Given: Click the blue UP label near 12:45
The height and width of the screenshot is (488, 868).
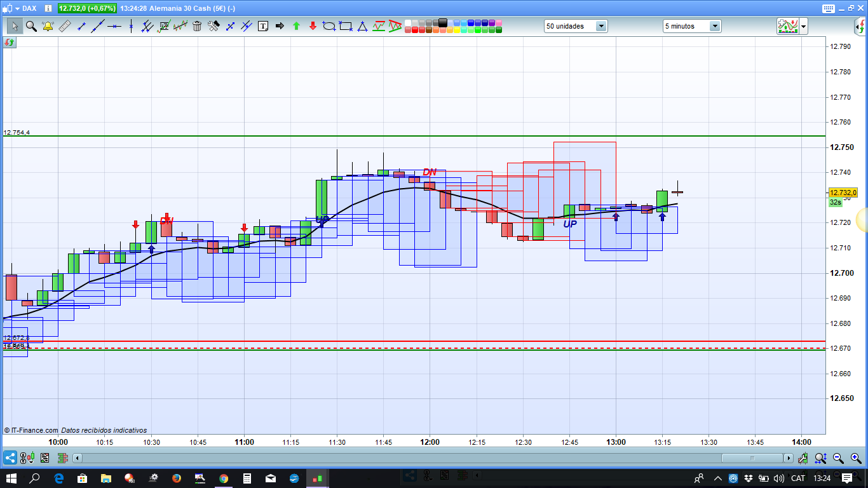Looking at the screenshot, I should [x=570, y=224].
